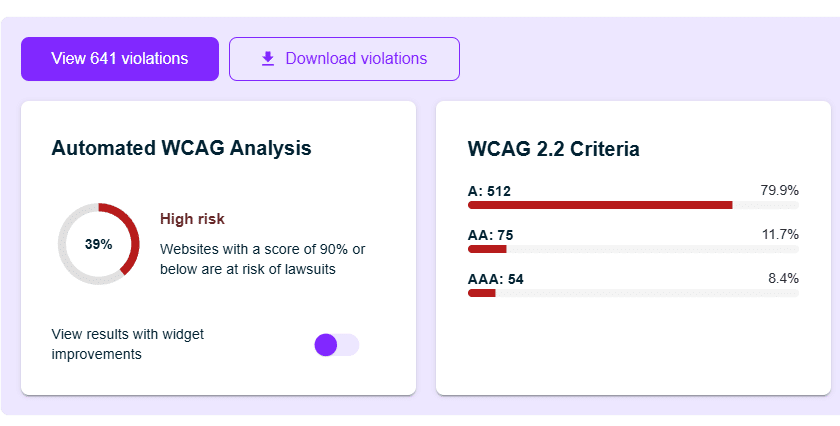Select the AAA: 54 criteria label

tap(496, 279)
